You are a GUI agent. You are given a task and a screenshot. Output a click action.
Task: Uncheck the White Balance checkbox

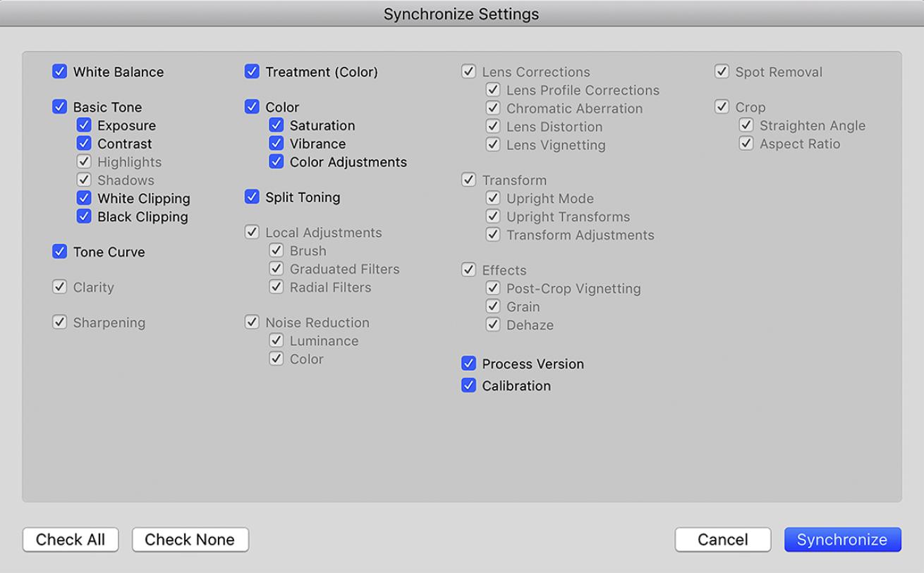pyautogui.click(x=60, y=72)
